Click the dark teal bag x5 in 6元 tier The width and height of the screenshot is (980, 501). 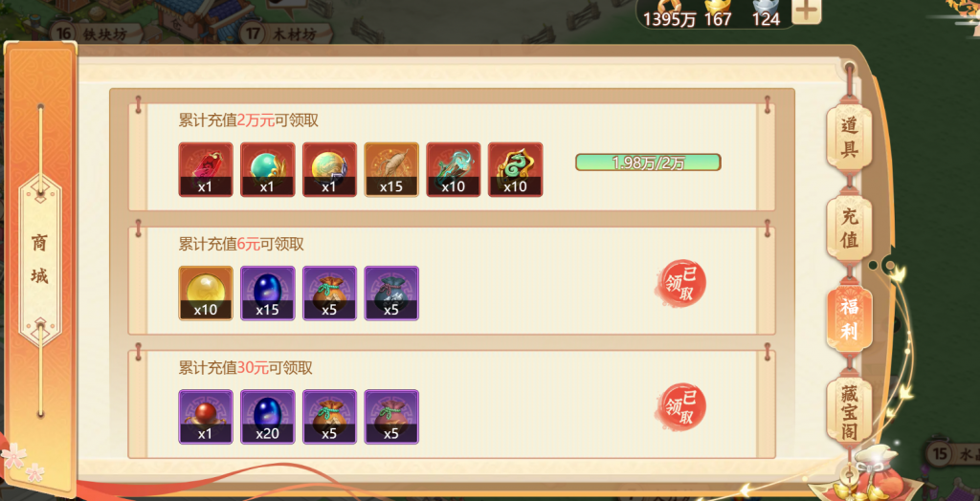(x=391, y=293)
